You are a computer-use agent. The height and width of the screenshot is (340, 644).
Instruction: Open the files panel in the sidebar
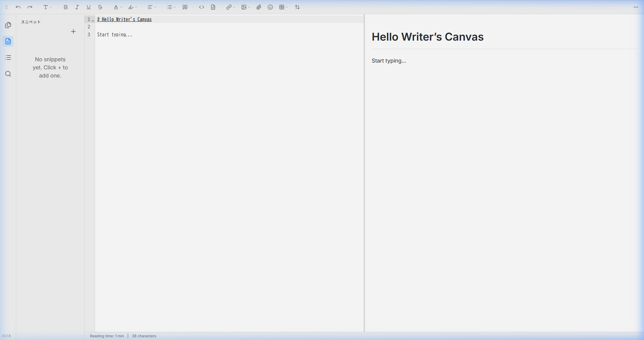[8, 25]
